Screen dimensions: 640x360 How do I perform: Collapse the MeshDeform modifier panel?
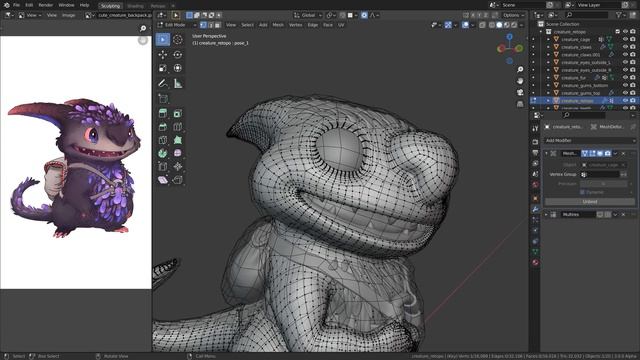coord(547,153)
